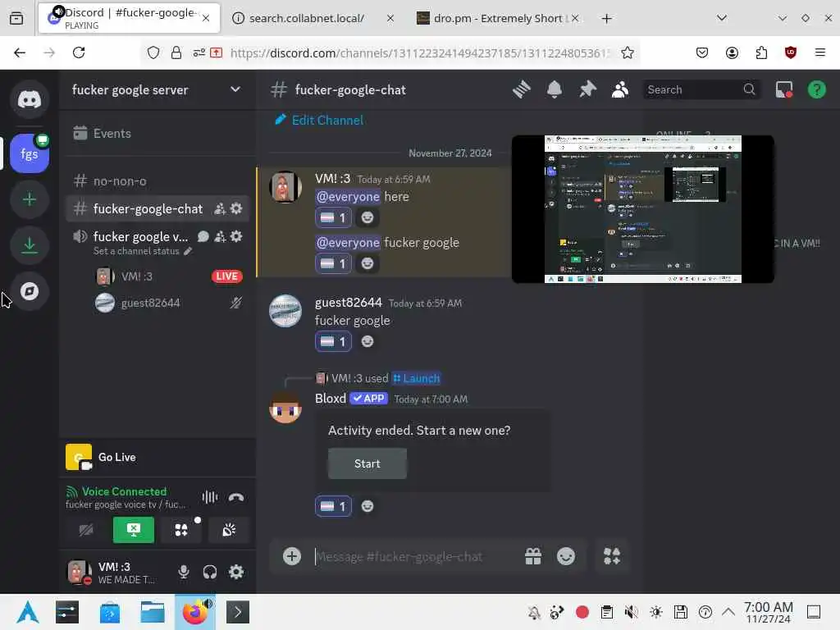The height and width of the screenshot is (630, 840).
Task: Open noise suppression waveform icon
Action: pyautogui.click(x=210, y=497)
